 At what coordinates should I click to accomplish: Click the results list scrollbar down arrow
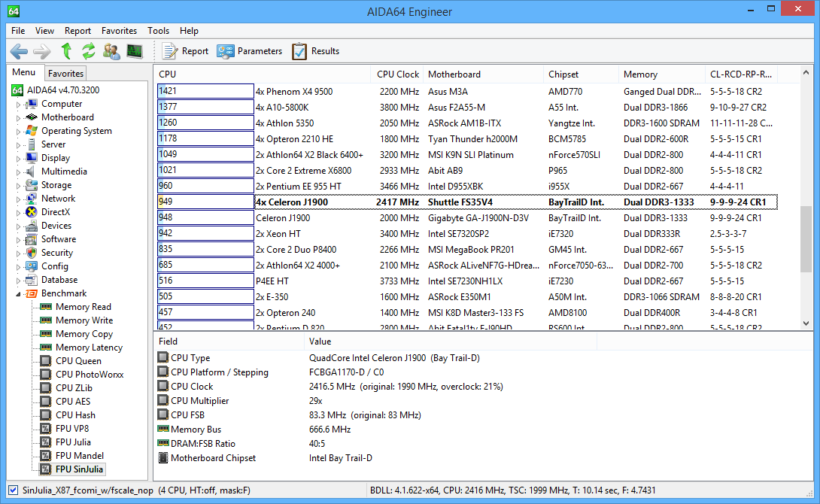tap(806, 323)
